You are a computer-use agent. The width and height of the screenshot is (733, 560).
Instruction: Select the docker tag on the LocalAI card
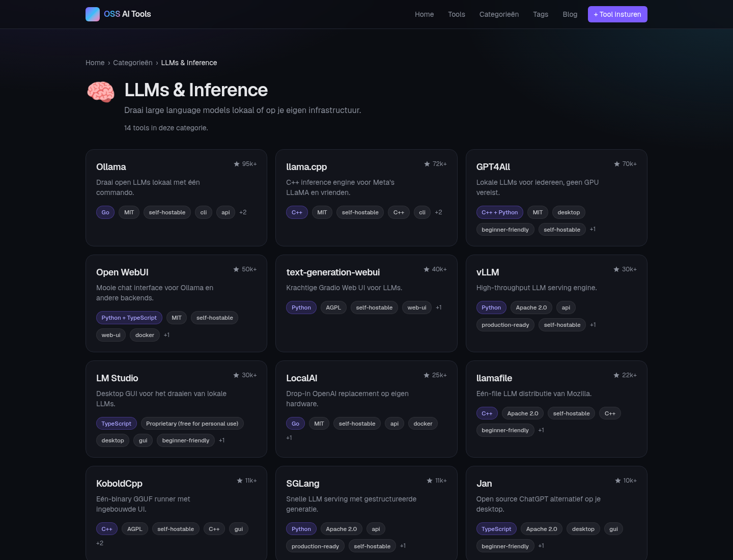423,424
